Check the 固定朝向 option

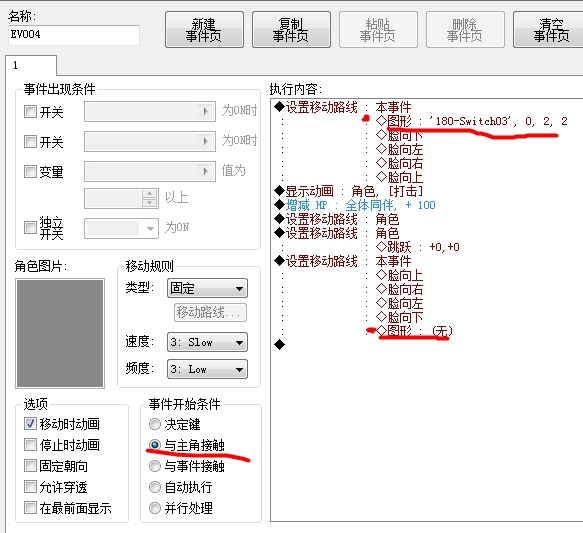30,466
